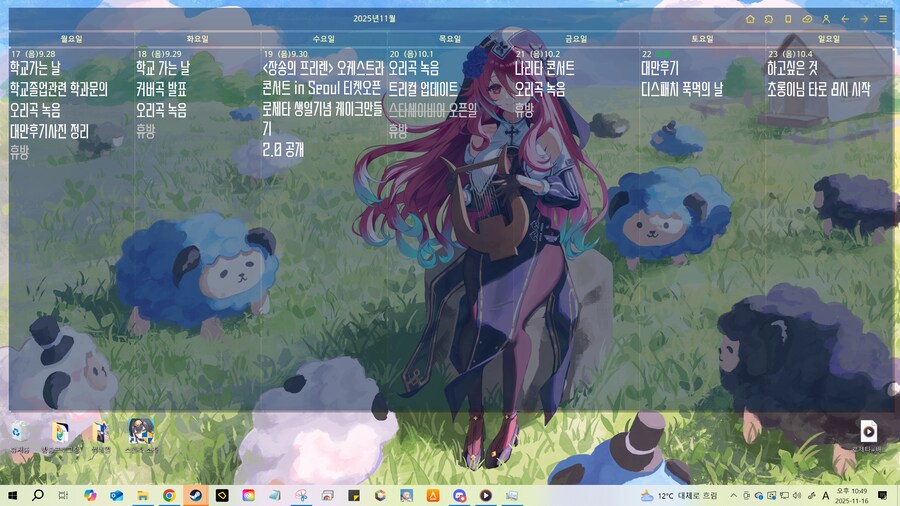Screen dimensions: 900x506
Task: Select the Recycle Bin desktop icon
Action: (x=20, y=437)
